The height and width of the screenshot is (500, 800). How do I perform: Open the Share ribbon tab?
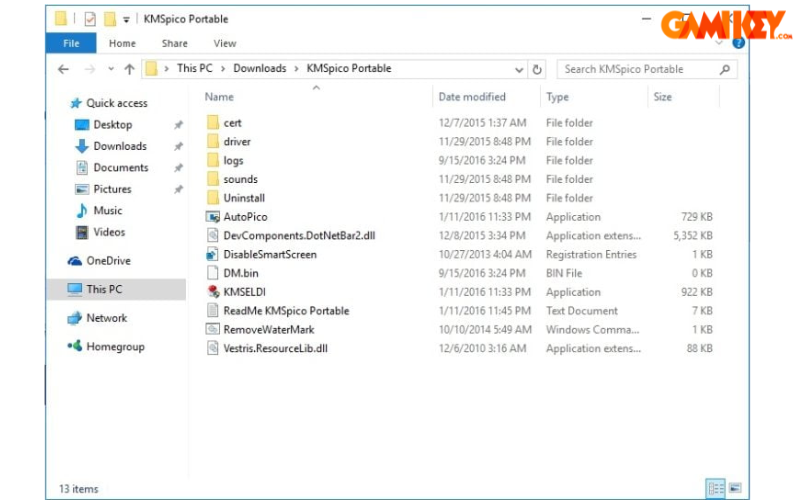point(174,43)
